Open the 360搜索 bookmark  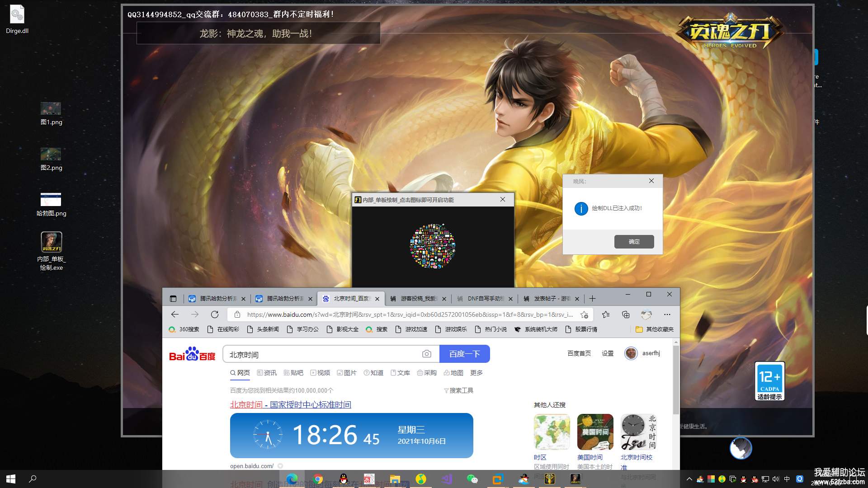pyautogui.click(x=184, y=329)
